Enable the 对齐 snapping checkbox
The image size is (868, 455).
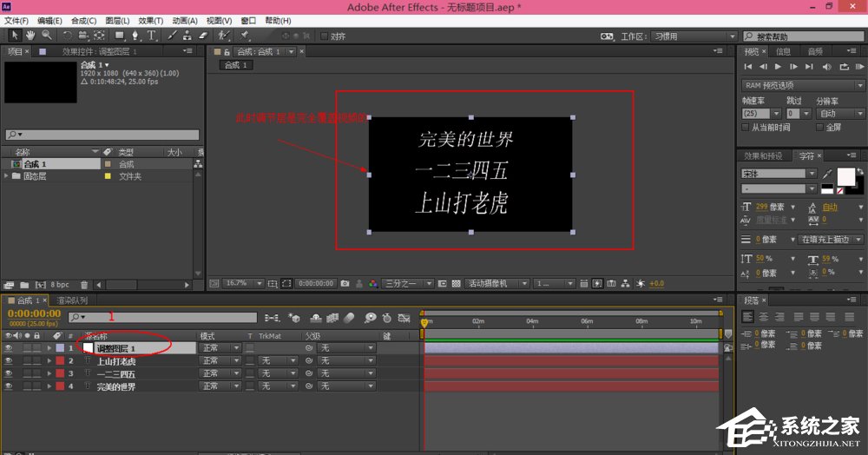click(x=325, y=36)
